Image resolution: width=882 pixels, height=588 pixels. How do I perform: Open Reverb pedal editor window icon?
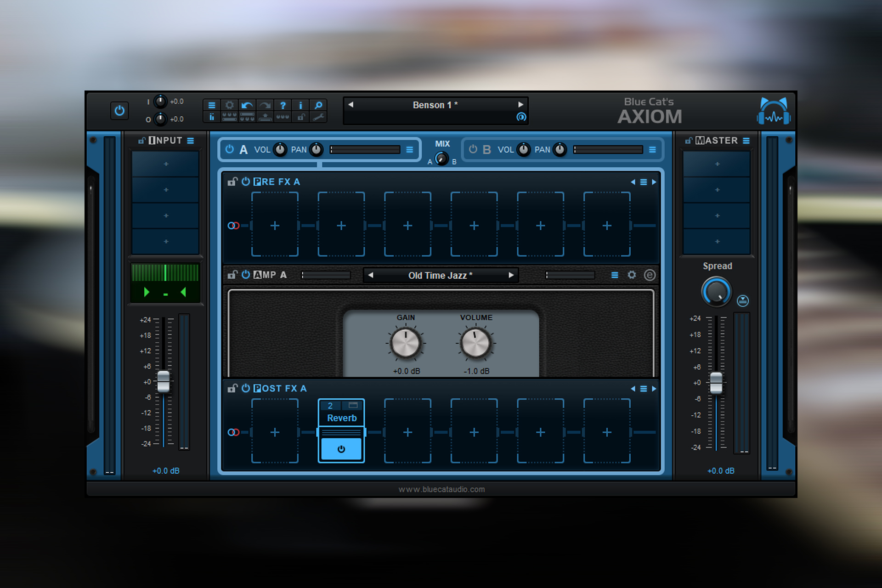pyautogui.click(x=353, y=405)
